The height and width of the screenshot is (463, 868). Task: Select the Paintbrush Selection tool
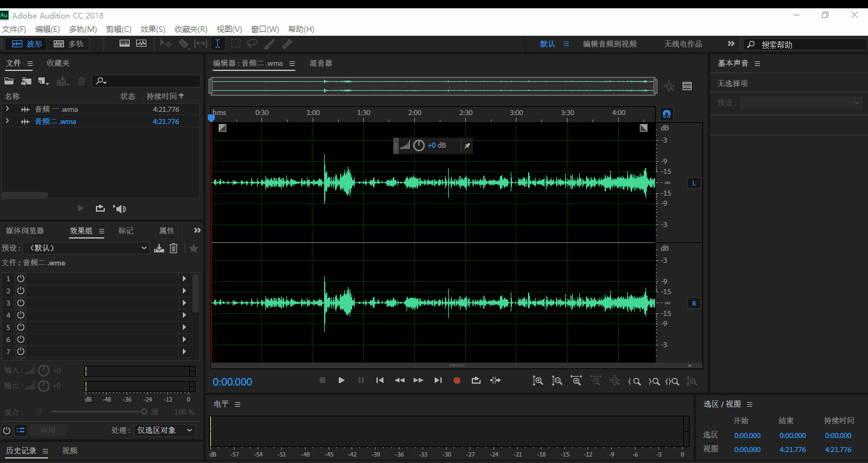pyautogui.click(x=270, y=43)
